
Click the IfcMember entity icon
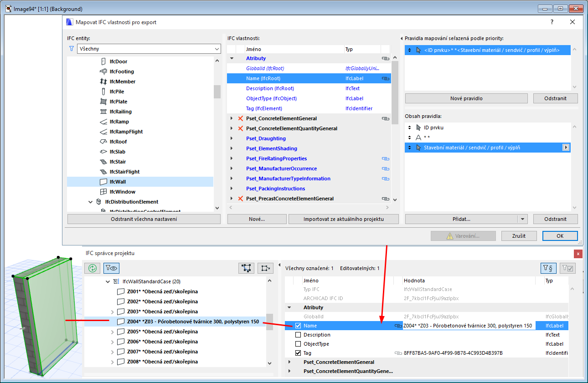point(103,82)
